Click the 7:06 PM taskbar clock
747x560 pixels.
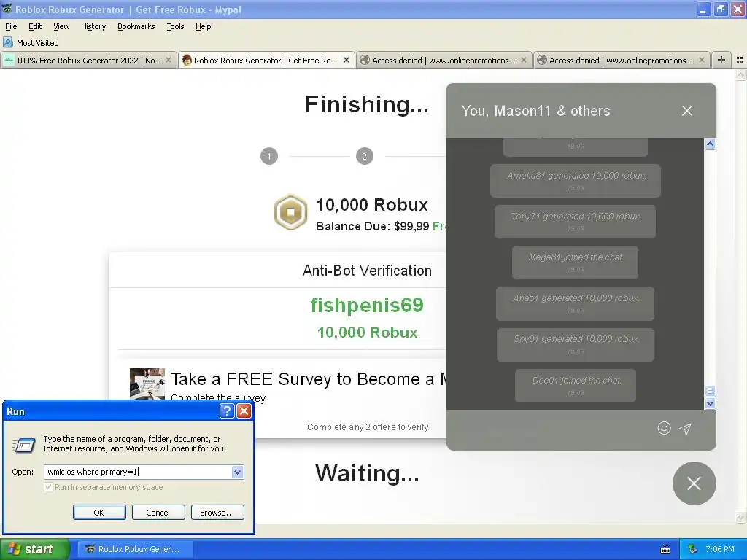720,549
